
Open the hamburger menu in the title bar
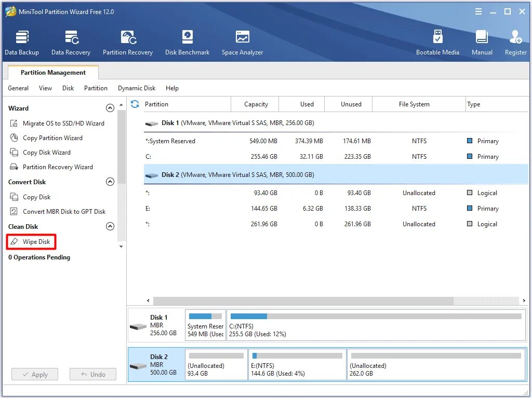478,11
